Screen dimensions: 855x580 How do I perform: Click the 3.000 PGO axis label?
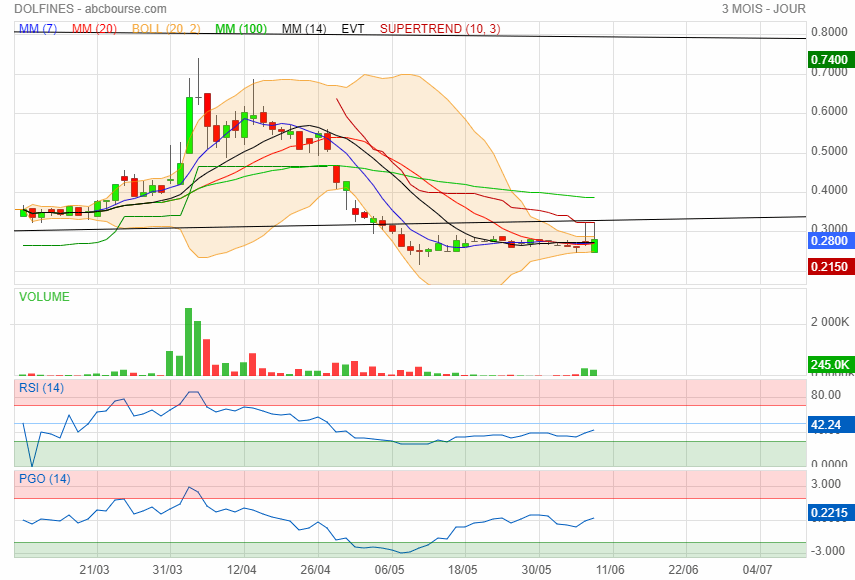826,484
